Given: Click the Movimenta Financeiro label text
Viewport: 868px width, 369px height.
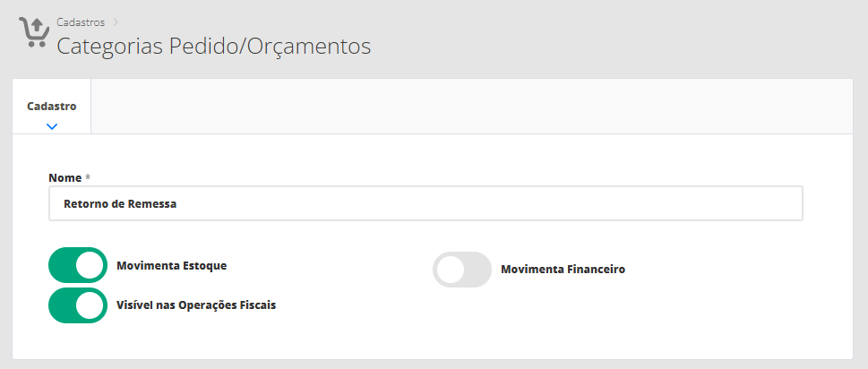Looking at the screenshot, I should point(563,269).
